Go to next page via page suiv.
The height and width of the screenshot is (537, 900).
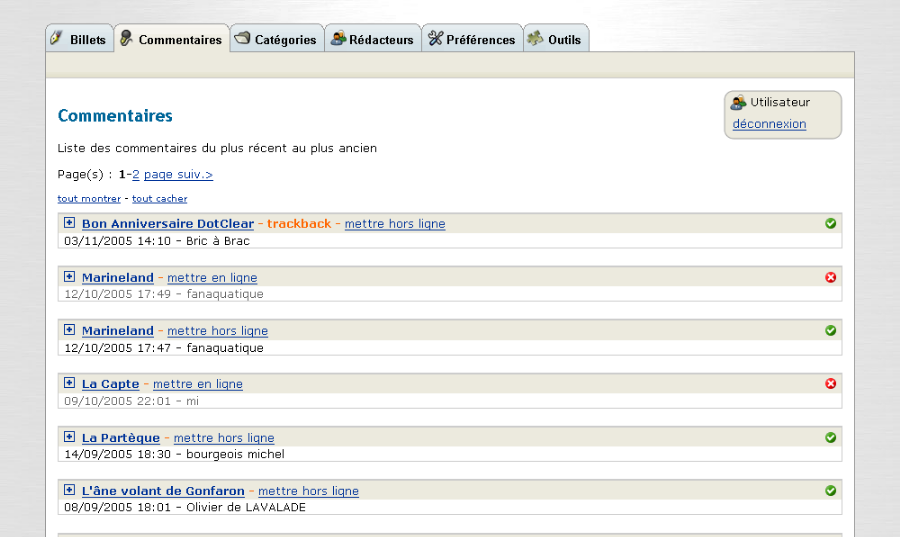coord(178,174)
